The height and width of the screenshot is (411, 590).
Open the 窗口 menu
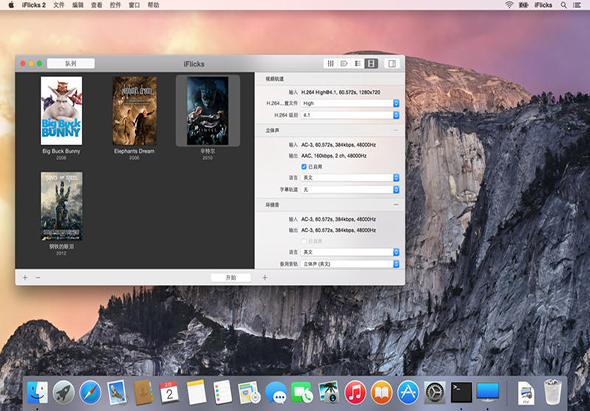pos(134,5)
